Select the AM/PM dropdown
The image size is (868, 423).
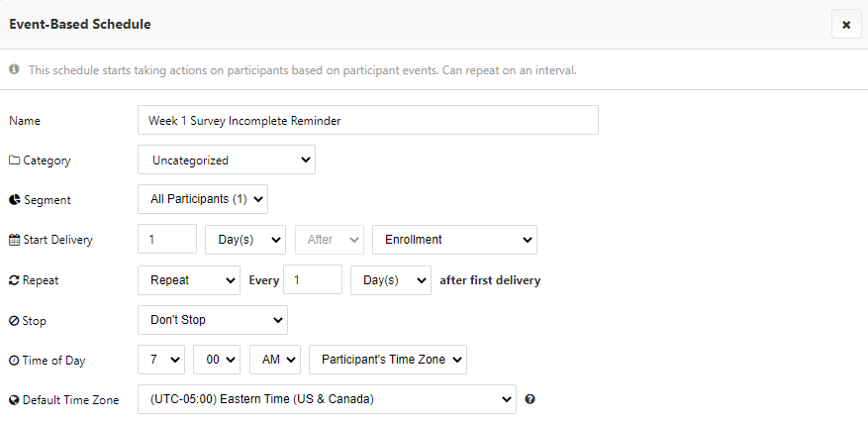[x=274, y=360]
